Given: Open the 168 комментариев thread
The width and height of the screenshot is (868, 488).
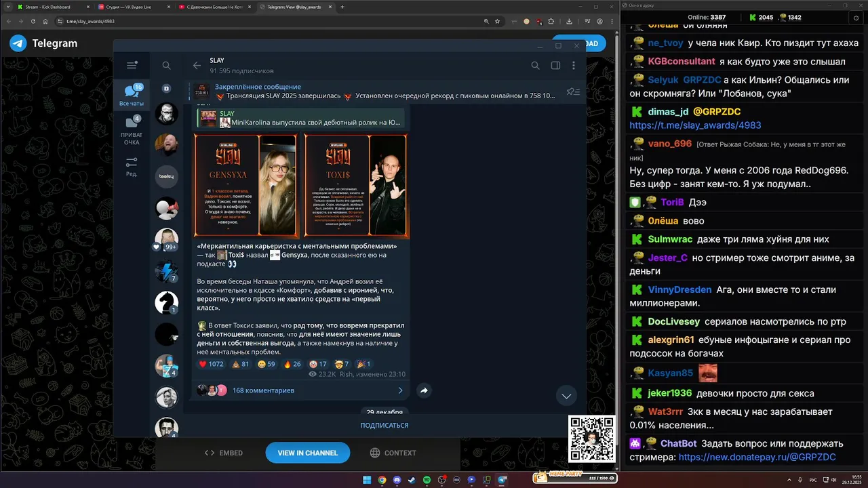Looking at the screenshot, I should point(300,390).
